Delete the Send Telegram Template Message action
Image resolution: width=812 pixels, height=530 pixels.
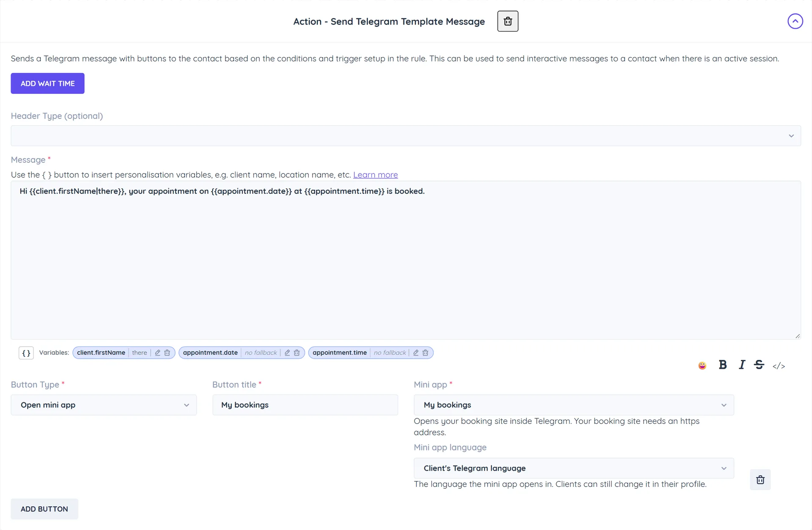coord(507,21)
